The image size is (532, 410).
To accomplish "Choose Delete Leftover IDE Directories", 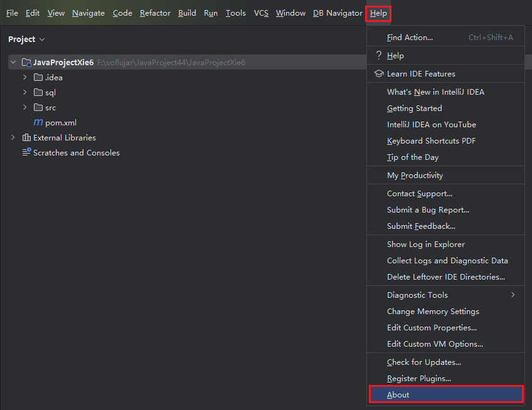I will click(445, 276).
